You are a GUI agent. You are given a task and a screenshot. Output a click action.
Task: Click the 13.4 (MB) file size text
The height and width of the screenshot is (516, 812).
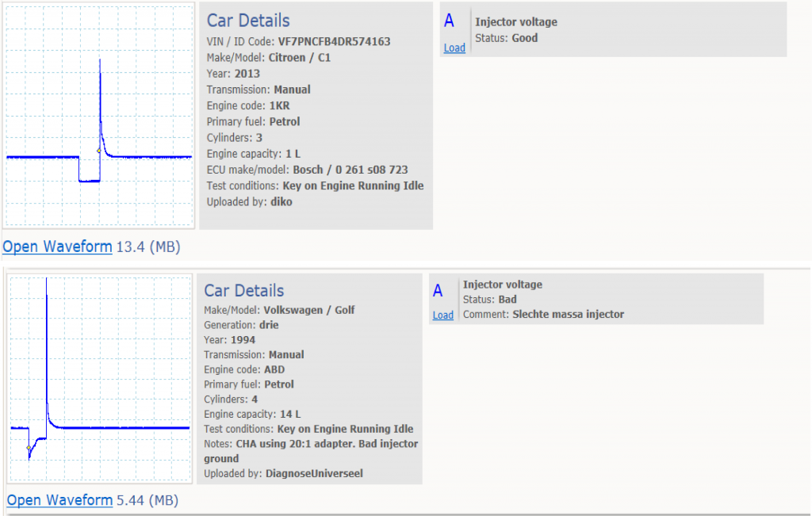click(148, 247)
